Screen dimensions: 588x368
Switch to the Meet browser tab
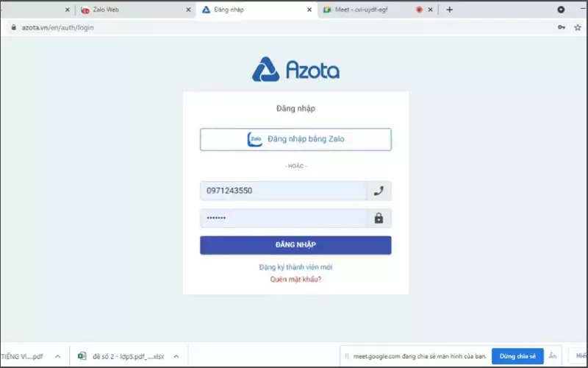(x=377, y=10)
